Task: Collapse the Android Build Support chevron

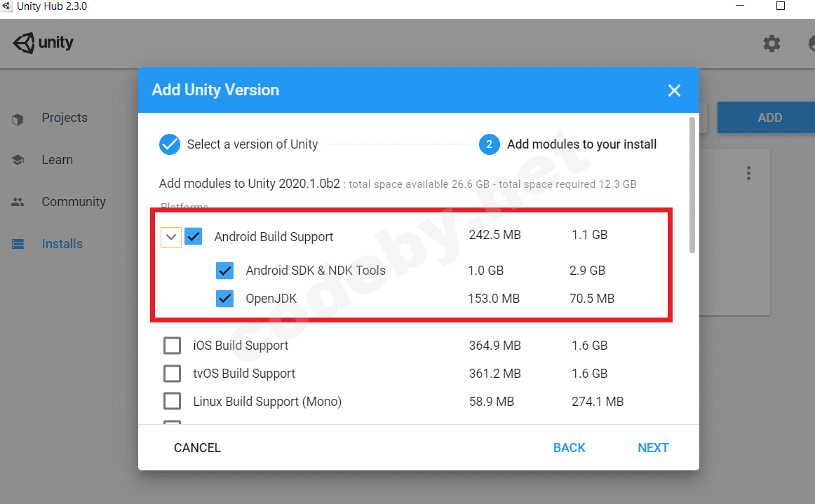Action: 170,237
